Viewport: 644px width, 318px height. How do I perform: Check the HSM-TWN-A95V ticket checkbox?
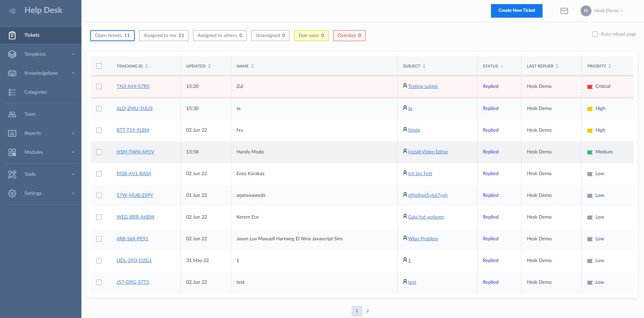pyautogui.click(x=99, y=152)
